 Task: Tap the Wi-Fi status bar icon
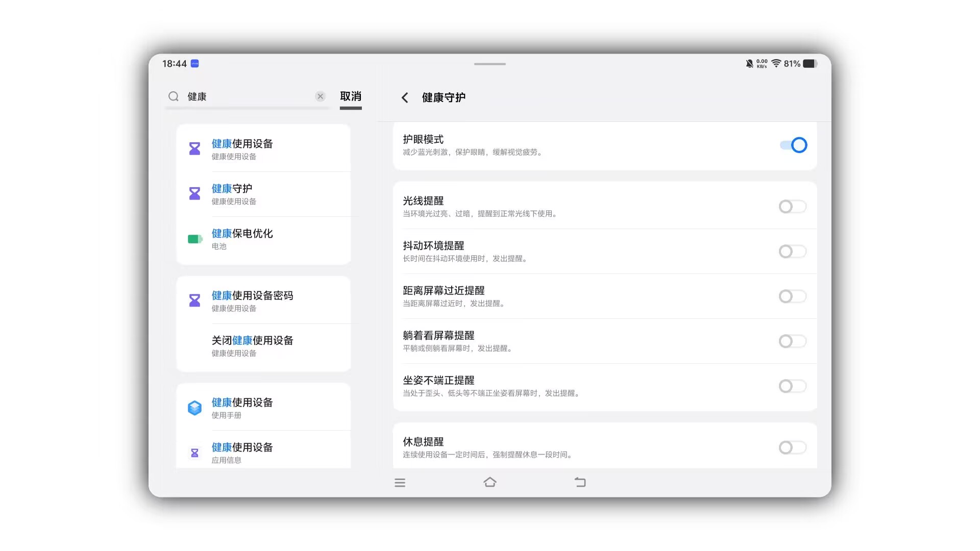776,63
